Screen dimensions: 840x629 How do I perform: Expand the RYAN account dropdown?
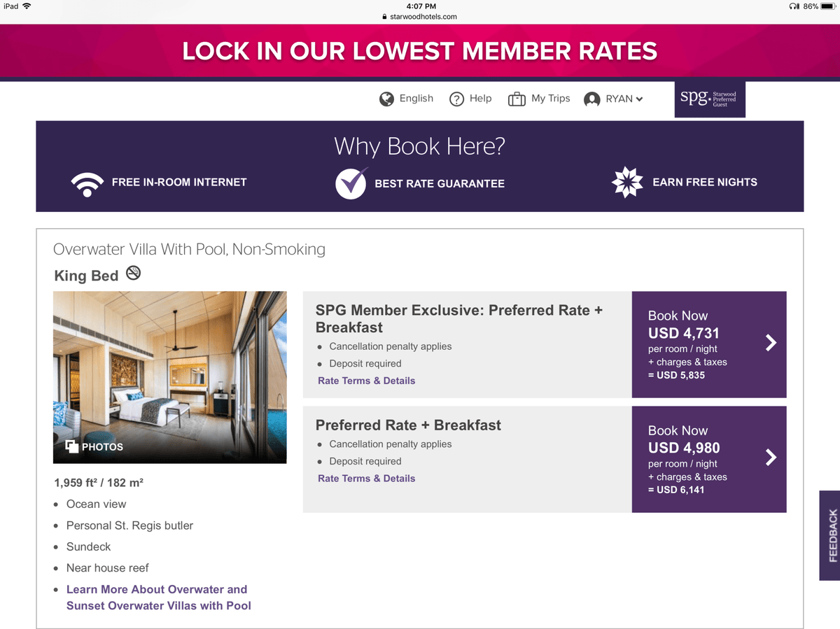(x=639, y=99)
